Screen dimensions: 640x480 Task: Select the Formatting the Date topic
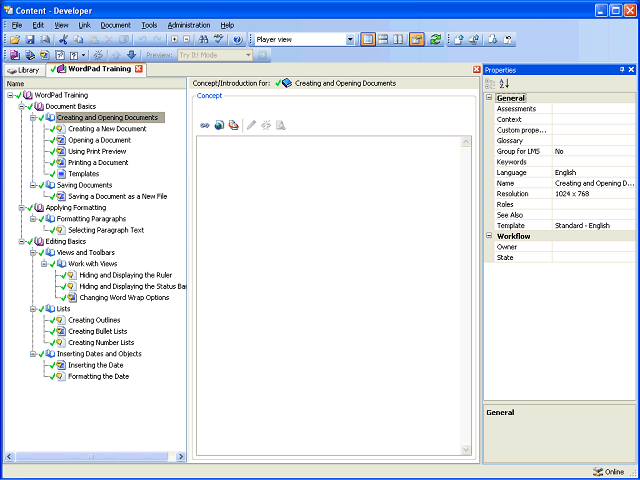(x=98, y=376)
